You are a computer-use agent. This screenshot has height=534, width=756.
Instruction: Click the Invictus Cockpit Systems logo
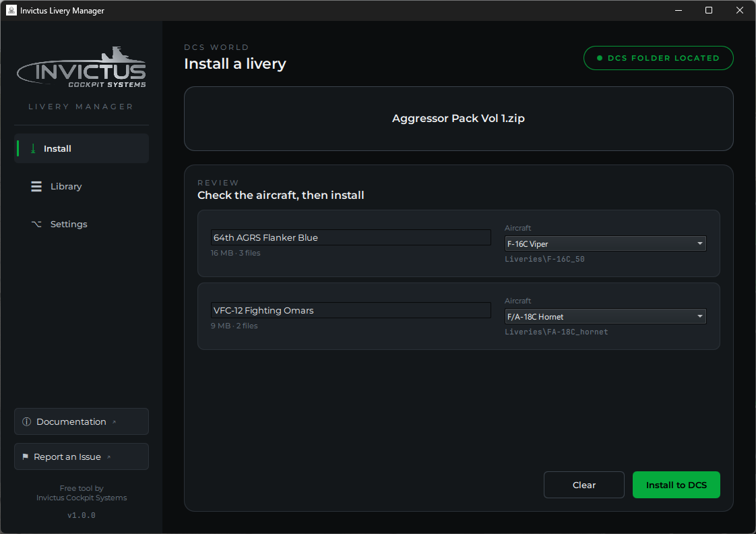click(x=82, y=67)
